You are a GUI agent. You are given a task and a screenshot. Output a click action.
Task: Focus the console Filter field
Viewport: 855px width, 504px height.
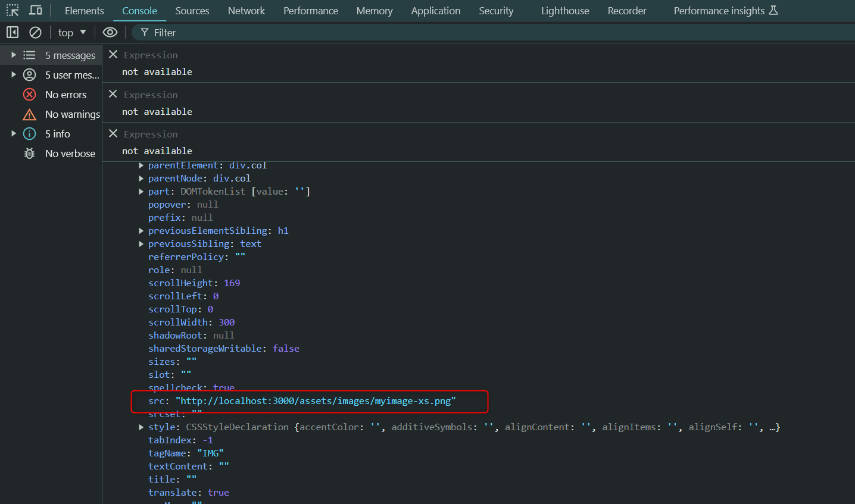coord(493,33)
